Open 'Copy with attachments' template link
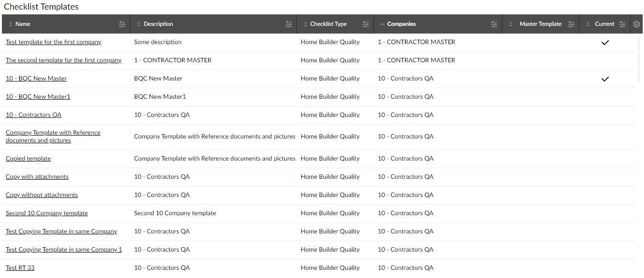Screen dimensions: 644x278 coord(37,177)
